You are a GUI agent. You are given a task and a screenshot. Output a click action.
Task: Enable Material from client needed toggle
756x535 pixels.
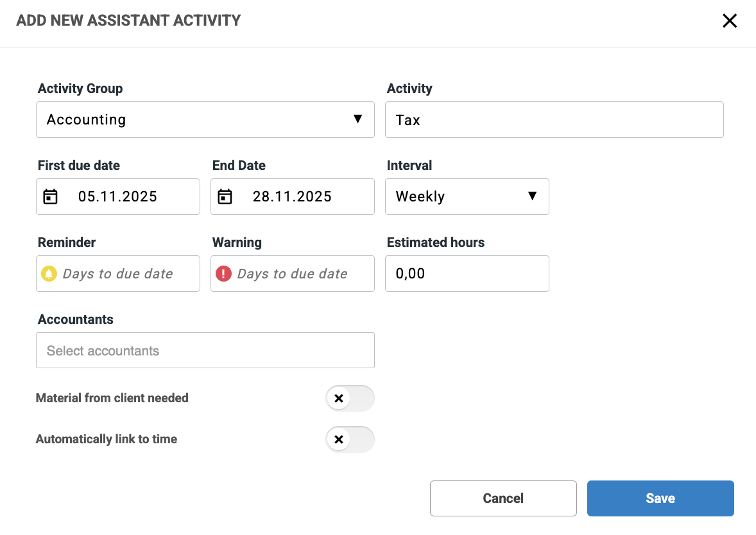(x=349, y=398)
